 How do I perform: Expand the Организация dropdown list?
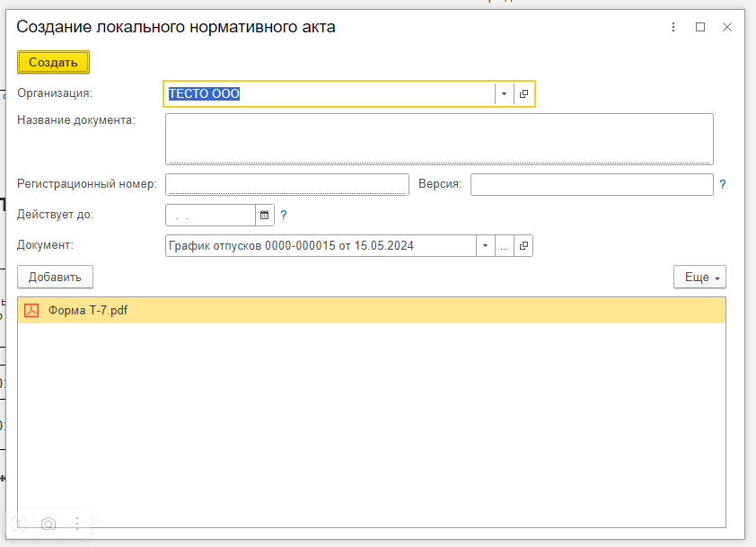[505, 93]
